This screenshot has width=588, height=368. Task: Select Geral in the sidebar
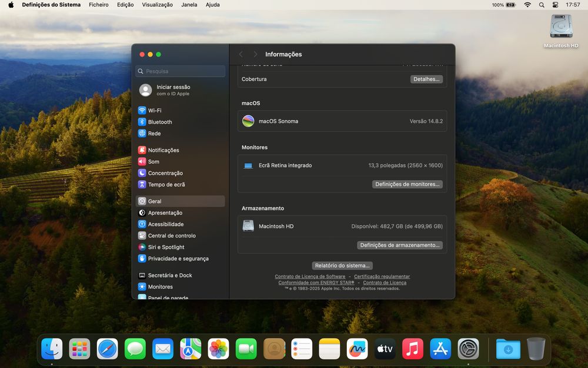180,201
